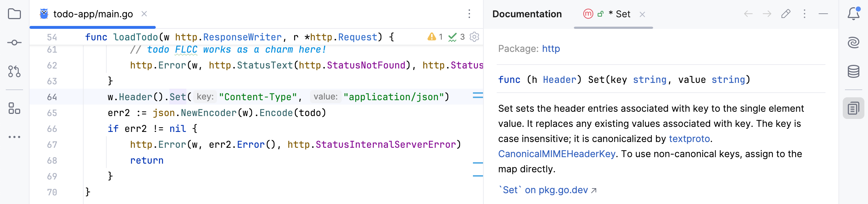The height and width of the screenshot is (204, 868).
Task: Click the warning indicator showing 1
Action: click(x=435, y=37)
